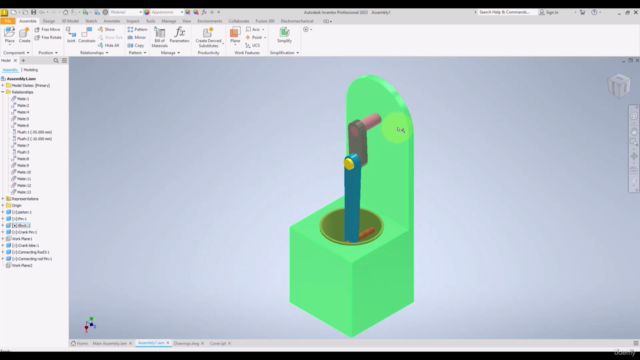
Task: Click the ViewCube in the viewport
Action: click(619, 86)
